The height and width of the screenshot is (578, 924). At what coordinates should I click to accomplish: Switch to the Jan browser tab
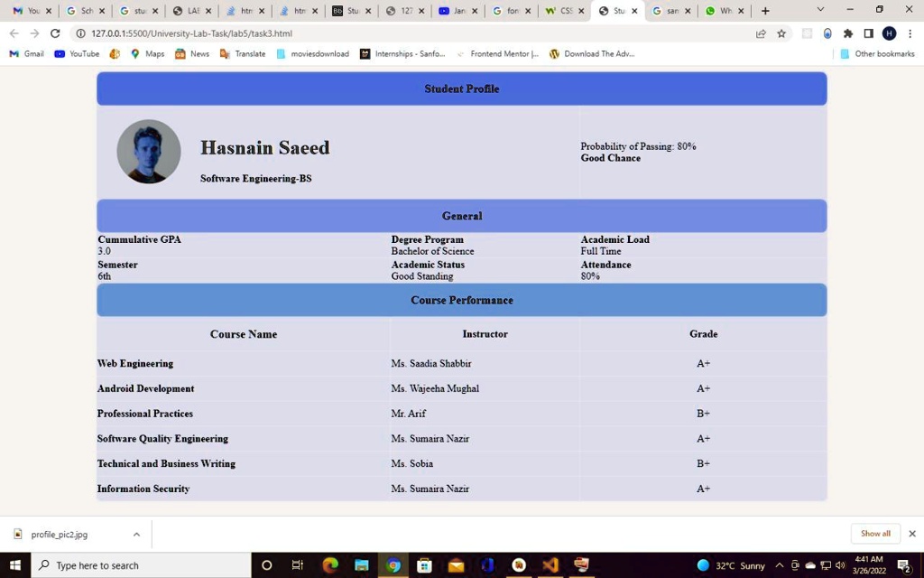point(457,11)
